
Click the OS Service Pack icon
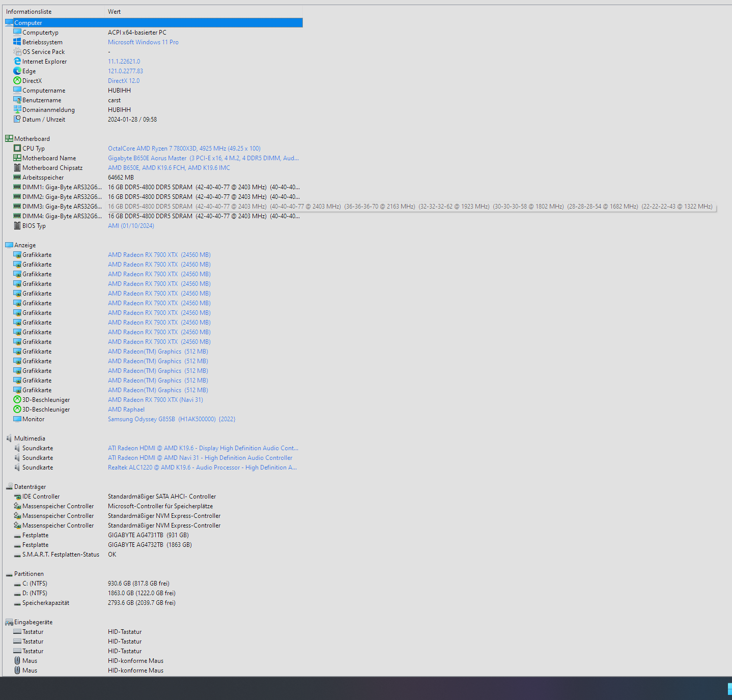17,52
